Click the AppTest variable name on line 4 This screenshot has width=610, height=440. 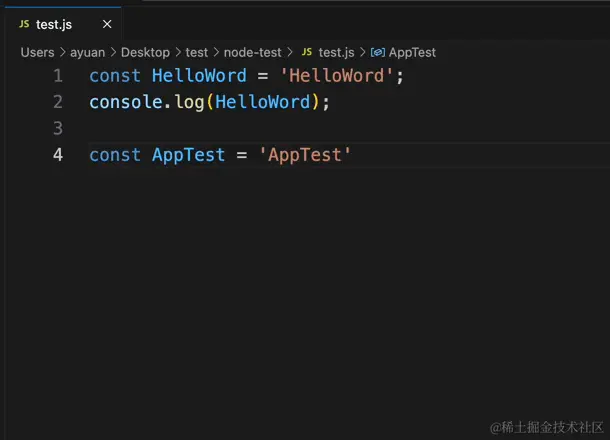tap(188, 155)
